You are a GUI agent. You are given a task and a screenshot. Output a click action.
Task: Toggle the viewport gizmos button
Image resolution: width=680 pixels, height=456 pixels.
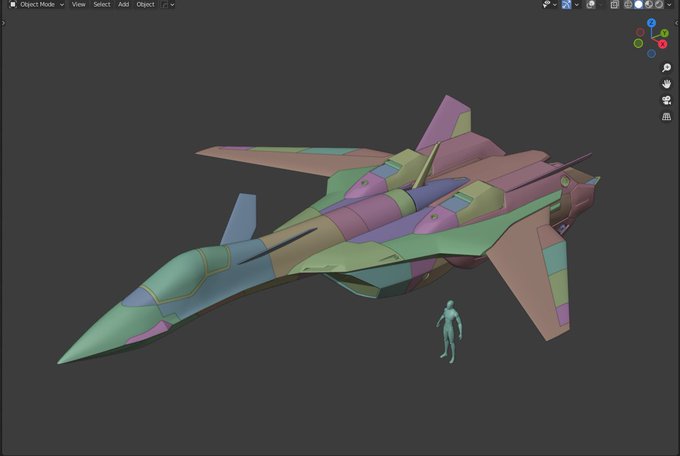tap(566, 4)
